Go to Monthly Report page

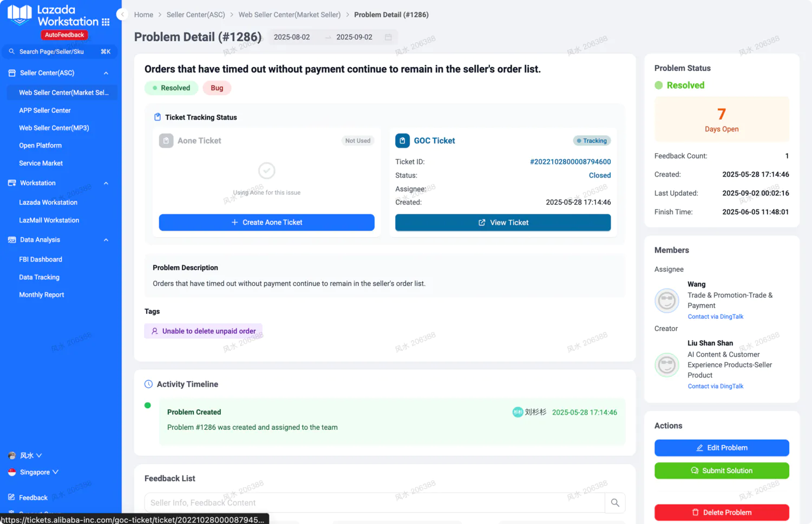[x=42, y=295]
